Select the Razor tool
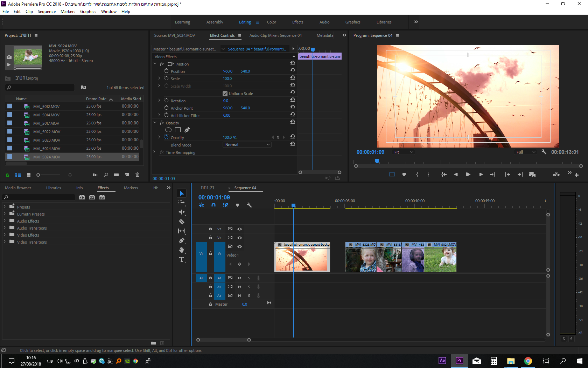The width and height of the screenshot is (588, 368). [182, 222]
